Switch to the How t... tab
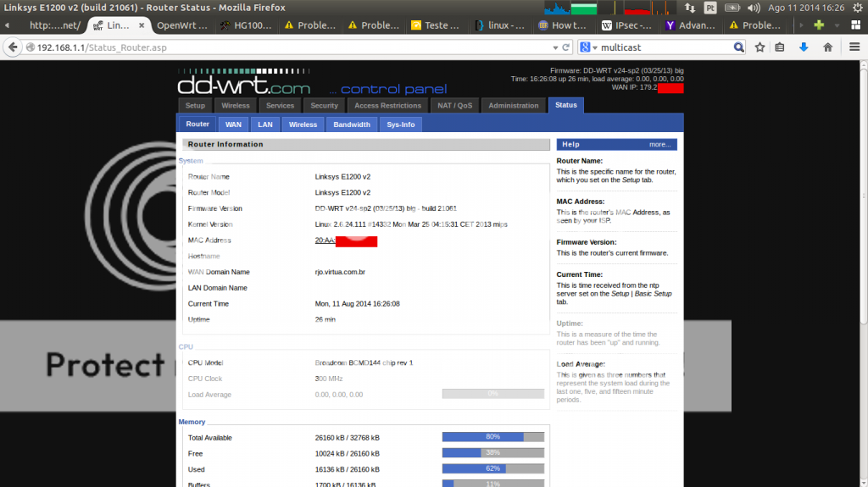The image size is (868, 487). click(x=563, y=25)
